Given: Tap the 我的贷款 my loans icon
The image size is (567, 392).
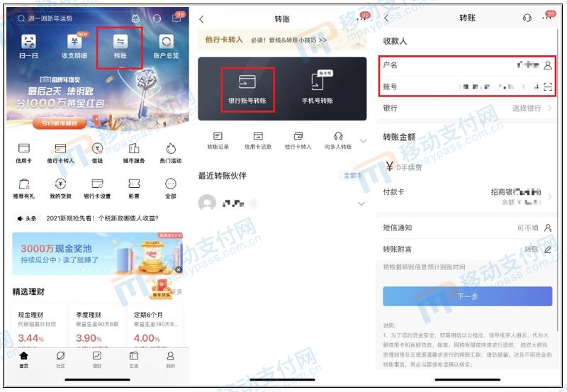Looking at the screenshot, I should click(60, 184).
